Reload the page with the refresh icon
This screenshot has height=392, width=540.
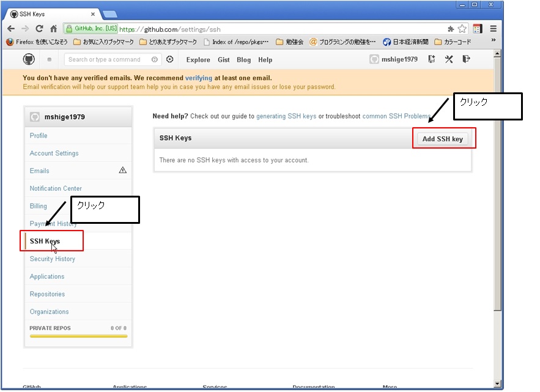coord(39,29)
